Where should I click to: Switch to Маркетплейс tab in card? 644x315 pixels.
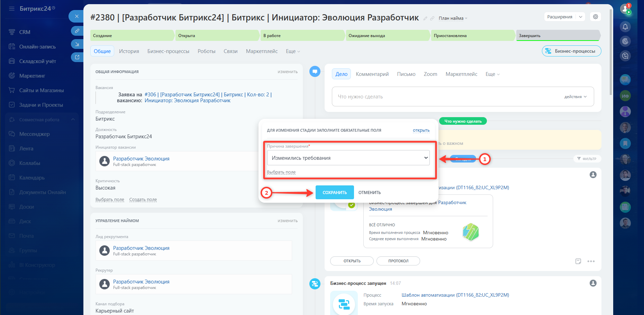(x=262, y=51)
